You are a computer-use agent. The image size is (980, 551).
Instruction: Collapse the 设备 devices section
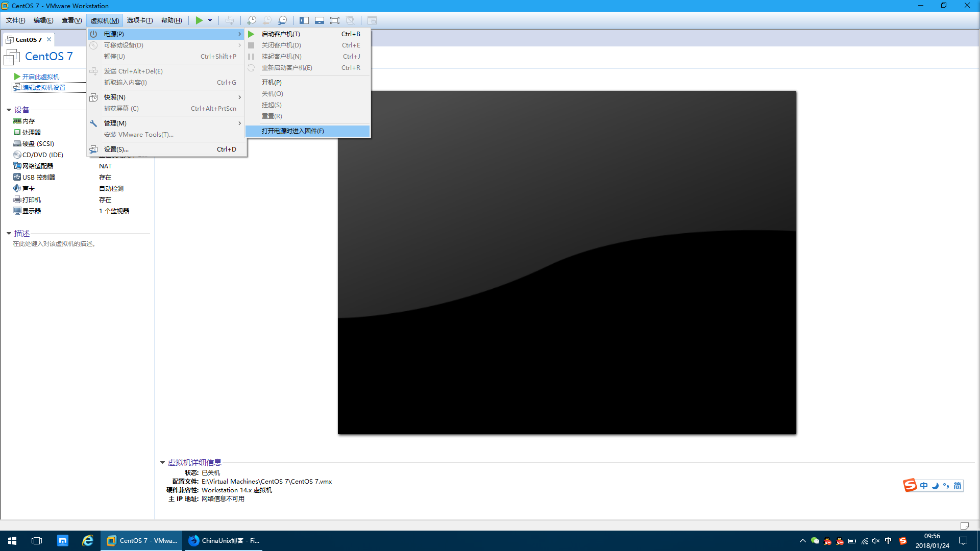(x=9, y=110)
